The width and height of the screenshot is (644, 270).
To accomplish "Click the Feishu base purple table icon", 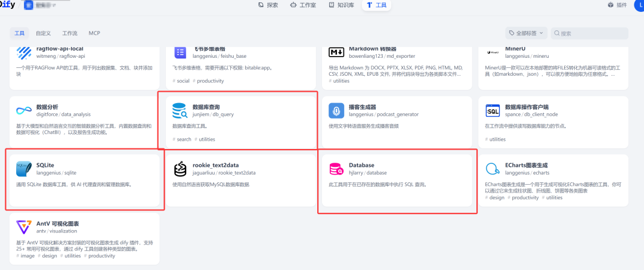I will coord(180,52).
